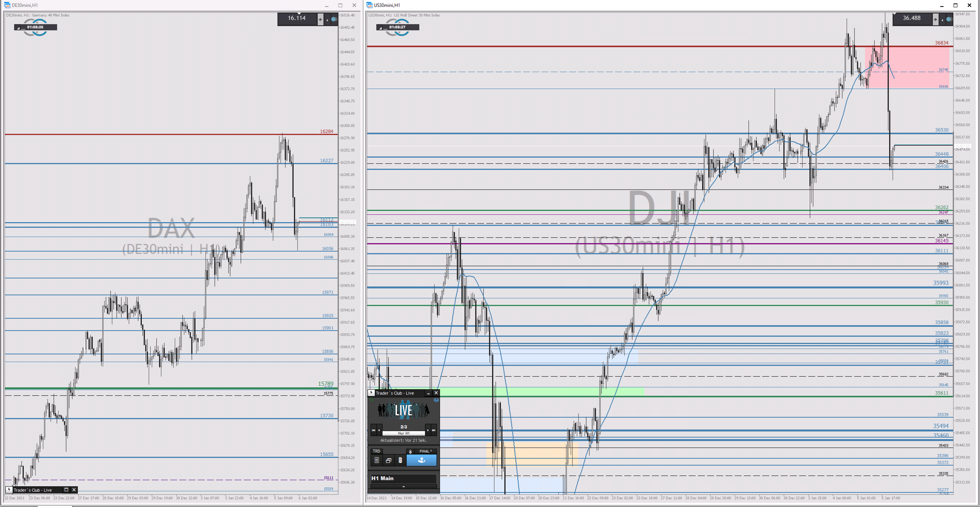Close the minimized Trader's Club panel on DAX chart
The width and height of the screenshot is (980, 507).
tap(74, 490)
